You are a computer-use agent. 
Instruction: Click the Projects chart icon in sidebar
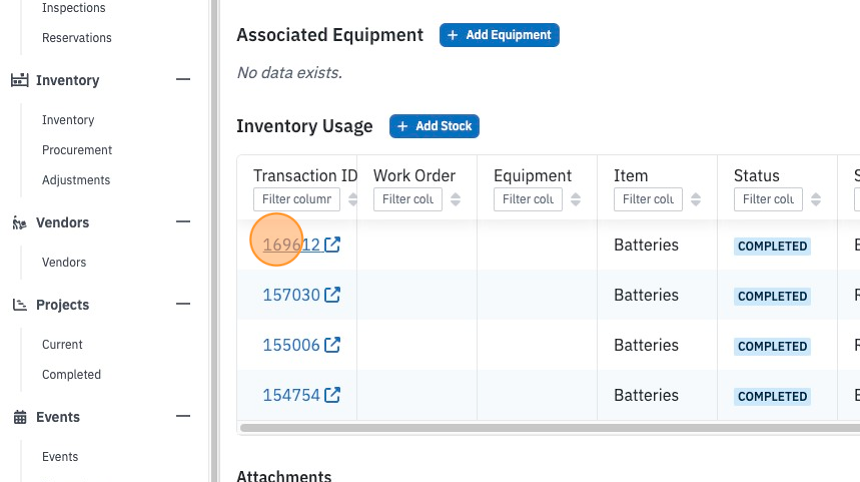[x=20, y=305]
